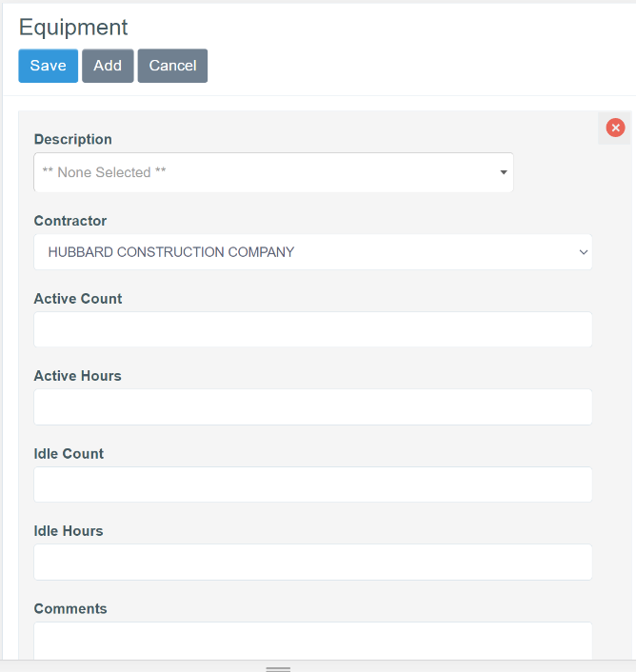Cancel the Equipment form
The width and height of the screenshot is (636, 672).
pyautogui.click(x=172, y=66)
